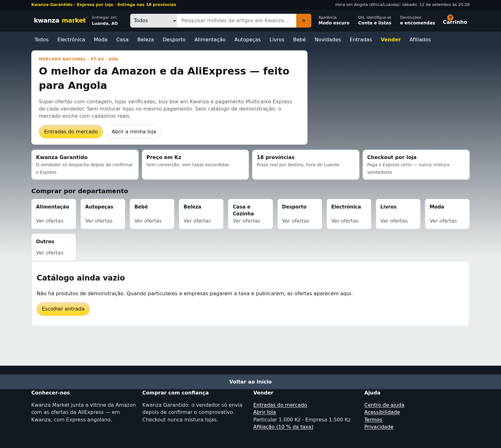501x448 pixels.
Task: Open the Bebé department card
Action: (152, 214)
